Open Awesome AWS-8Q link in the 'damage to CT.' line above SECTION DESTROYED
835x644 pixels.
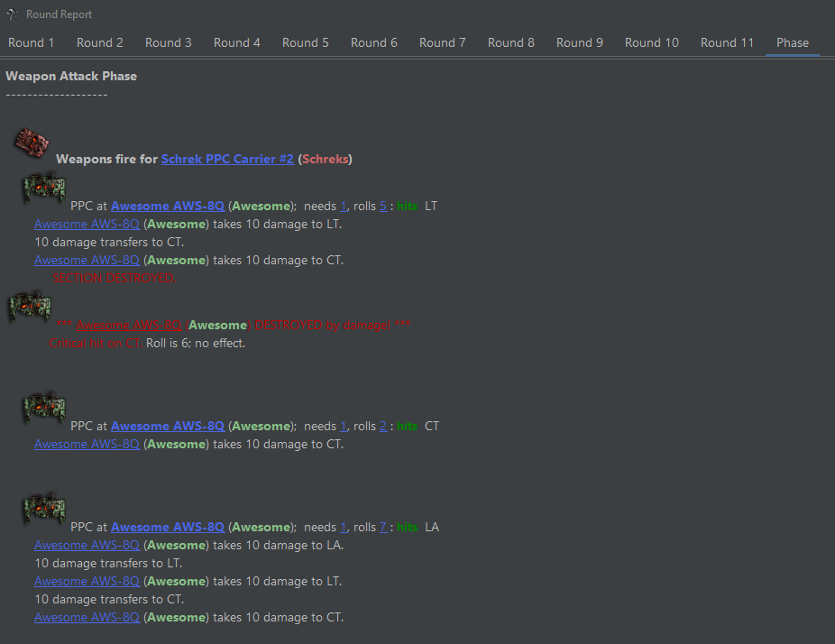87,260
